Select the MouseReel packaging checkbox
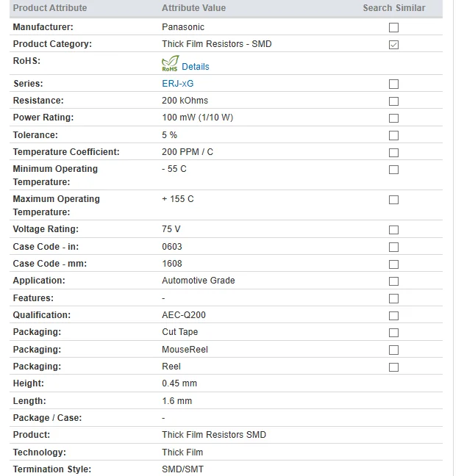464x476 pixels. tap(393, 350)
